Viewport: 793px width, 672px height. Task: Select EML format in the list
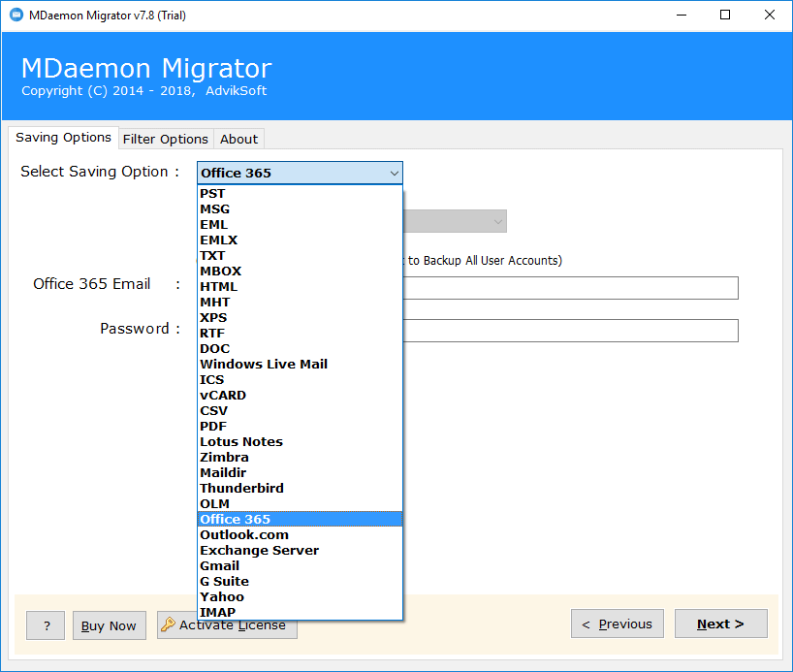point(300,225)
